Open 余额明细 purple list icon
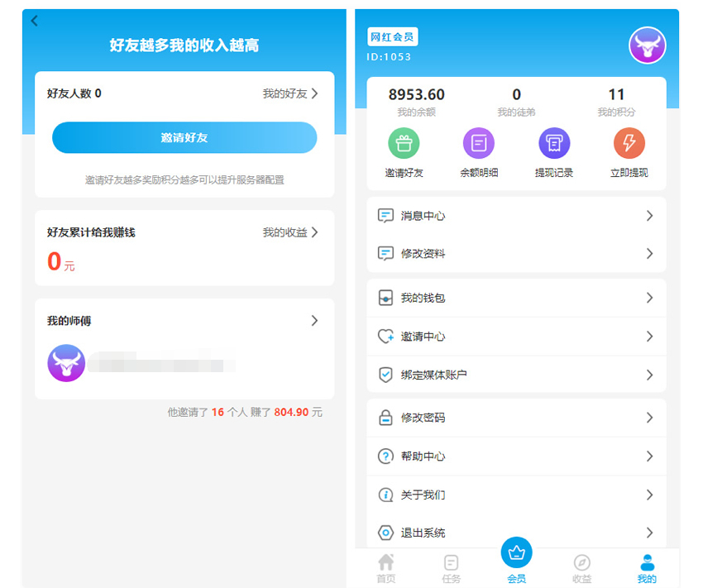Viewport: 703px width, 588px height. coord(479,144)
